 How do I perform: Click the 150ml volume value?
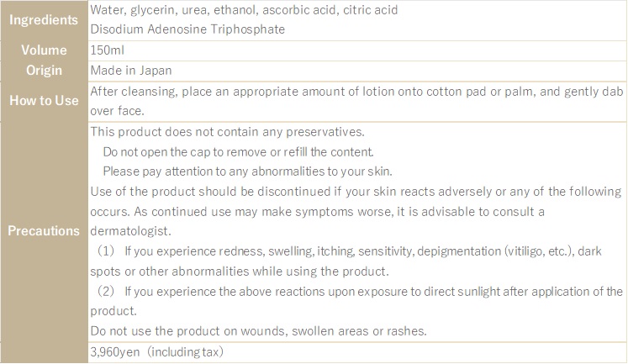108,50
